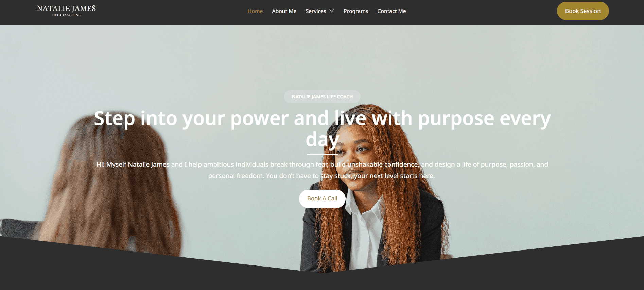The height and width of the screenshot is (290, 644).
Task: Open the Services menu item
Action: click(316, 11)
